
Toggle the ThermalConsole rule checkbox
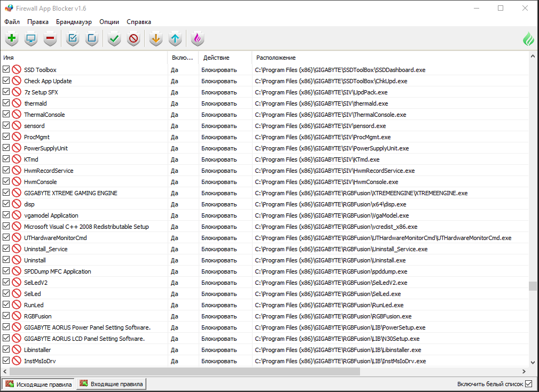click(x=6, y=114)
